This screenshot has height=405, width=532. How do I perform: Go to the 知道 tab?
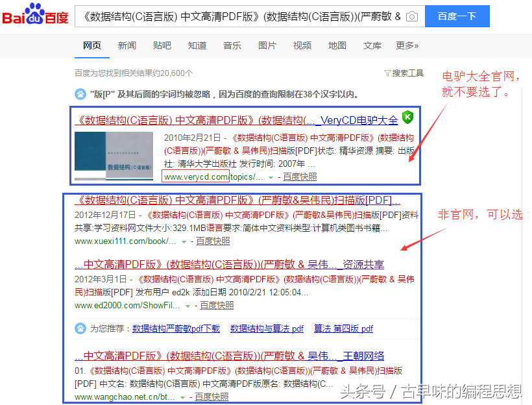coord(197,45)
